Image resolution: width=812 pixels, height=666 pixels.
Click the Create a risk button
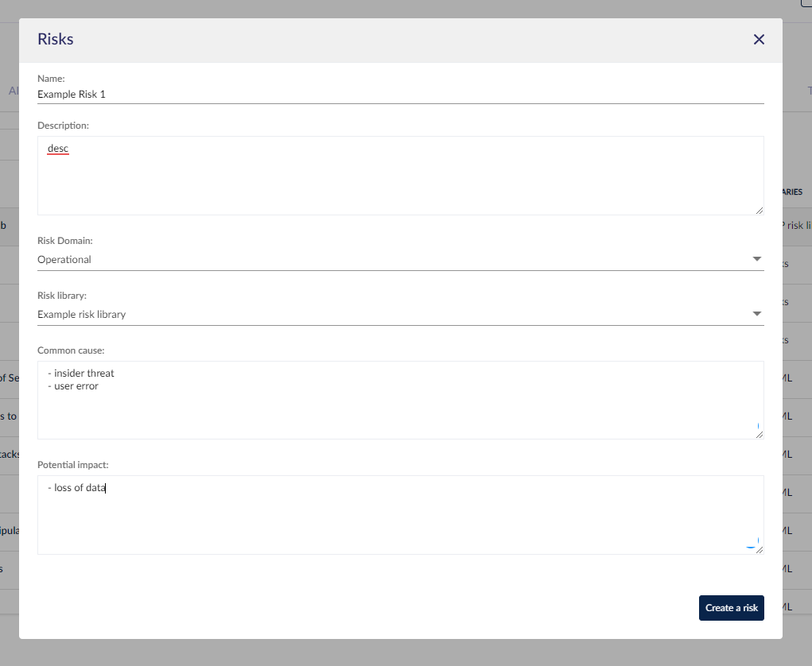point(731,607)
